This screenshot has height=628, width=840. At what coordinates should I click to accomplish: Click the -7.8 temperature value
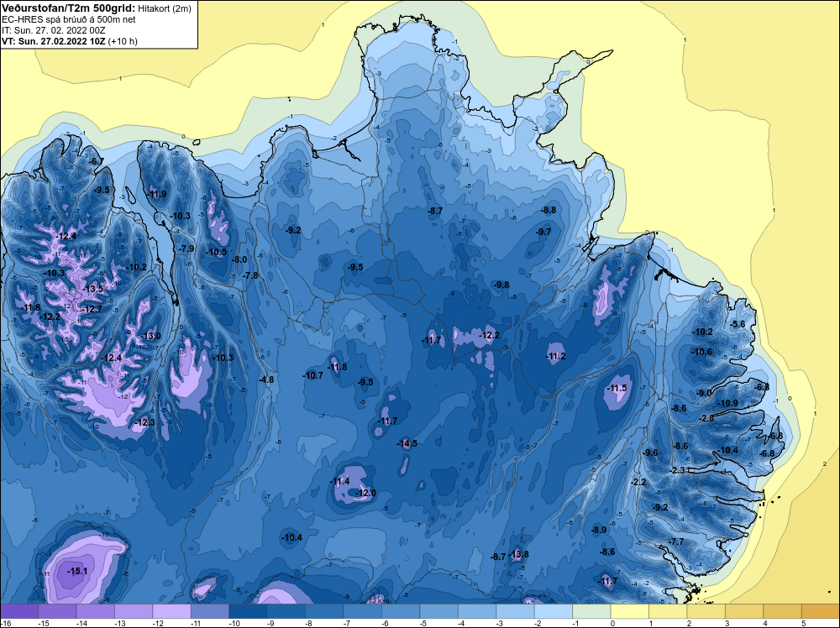250,275
